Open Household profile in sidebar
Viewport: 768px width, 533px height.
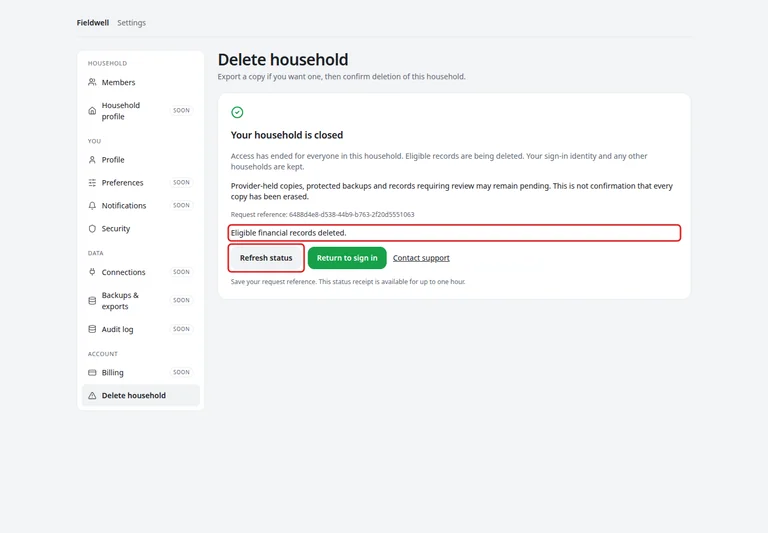pyautogui.click(x=141, y=111)
